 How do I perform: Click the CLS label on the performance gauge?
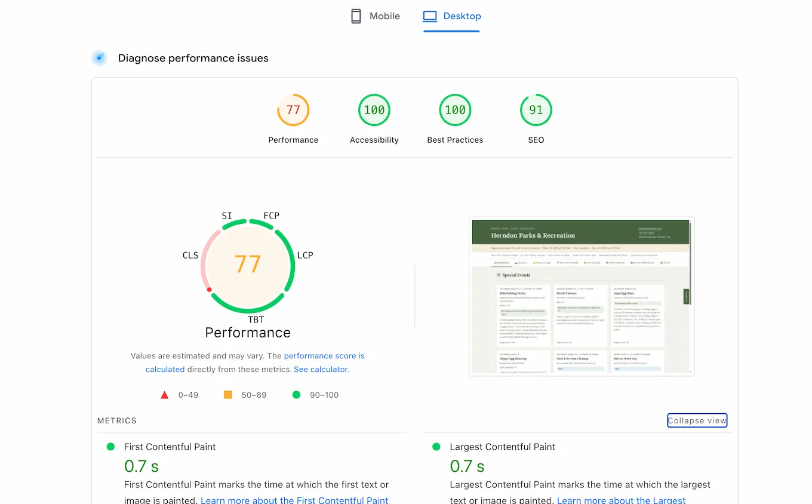(190, 255)
